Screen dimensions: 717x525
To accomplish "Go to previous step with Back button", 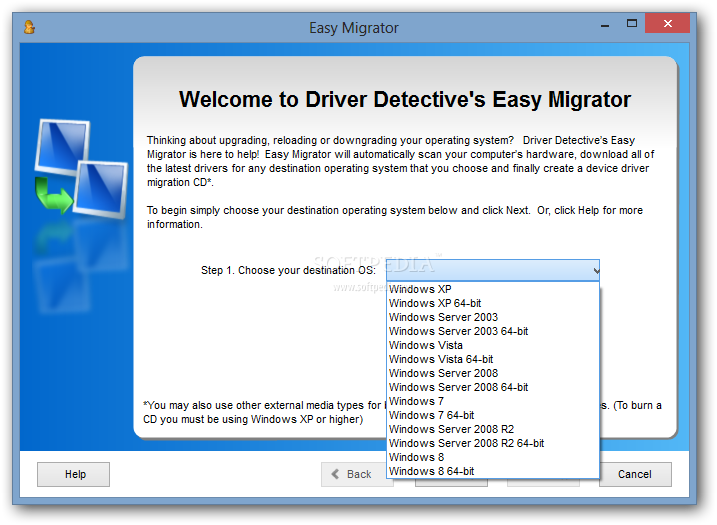I will pyautogui.click(x=354, y=474).
